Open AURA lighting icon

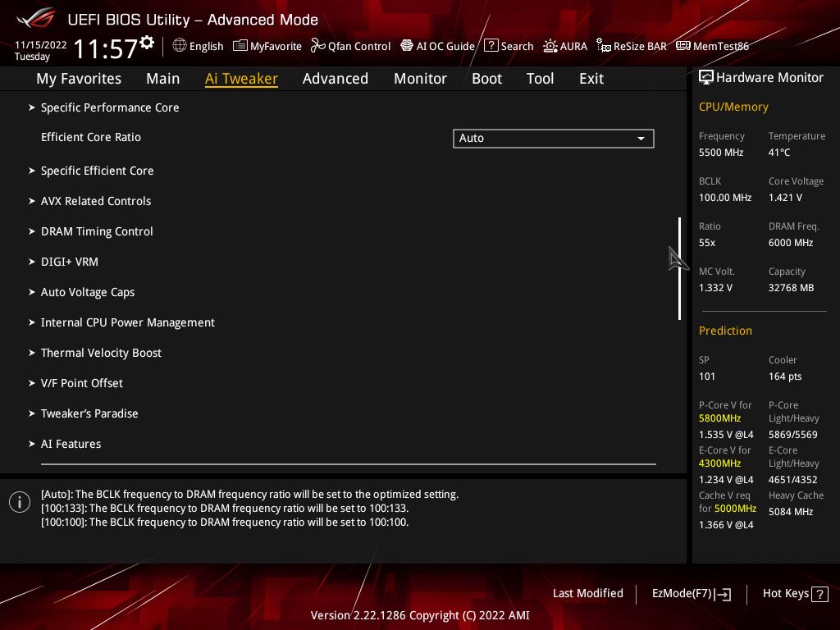coord(550,46)
